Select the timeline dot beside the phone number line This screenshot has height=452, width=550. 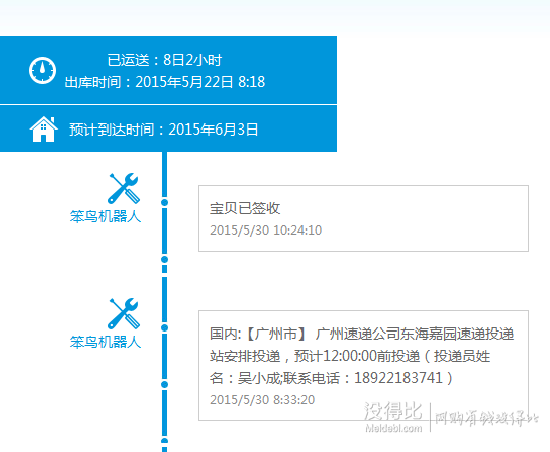coord(165,385)
